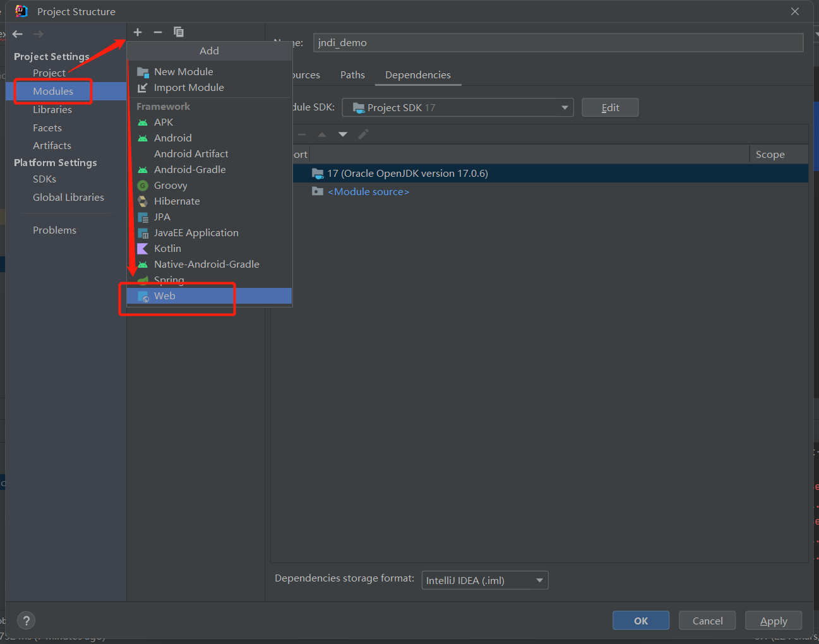Select Spring in the Add menu
Viewport: 819px width, 644px height.
(169, 280)
